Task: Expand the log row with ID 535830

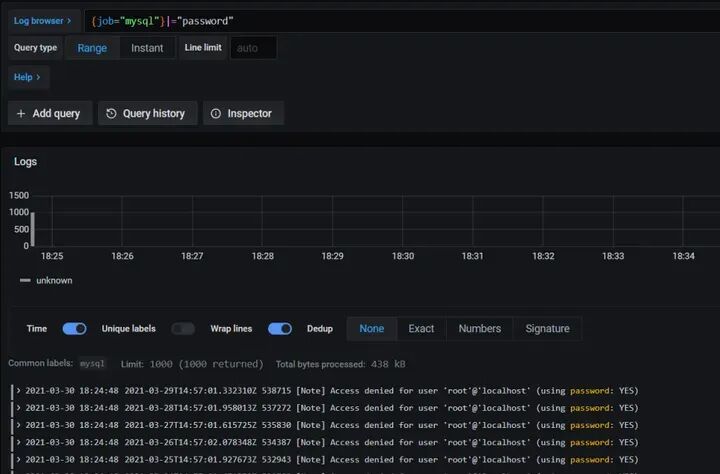Action: pyautogui.click(x=19, y=425)
